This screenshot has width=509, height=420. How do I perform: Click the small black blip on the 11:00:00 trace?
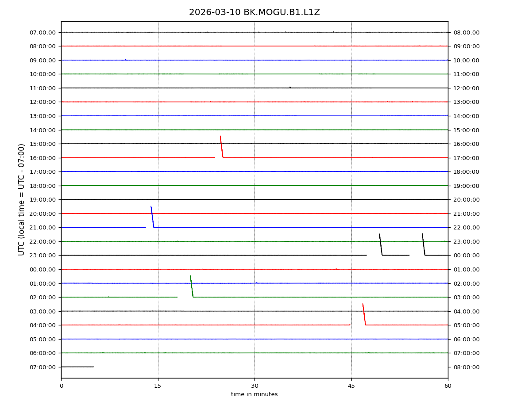[290, 87]
